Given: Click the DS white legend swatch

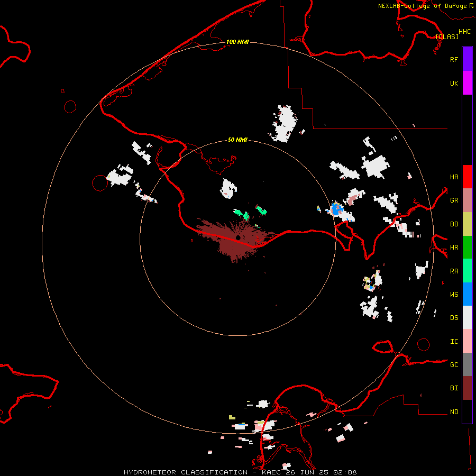Looking at the screenshot, I should click(x=467, y=317).
